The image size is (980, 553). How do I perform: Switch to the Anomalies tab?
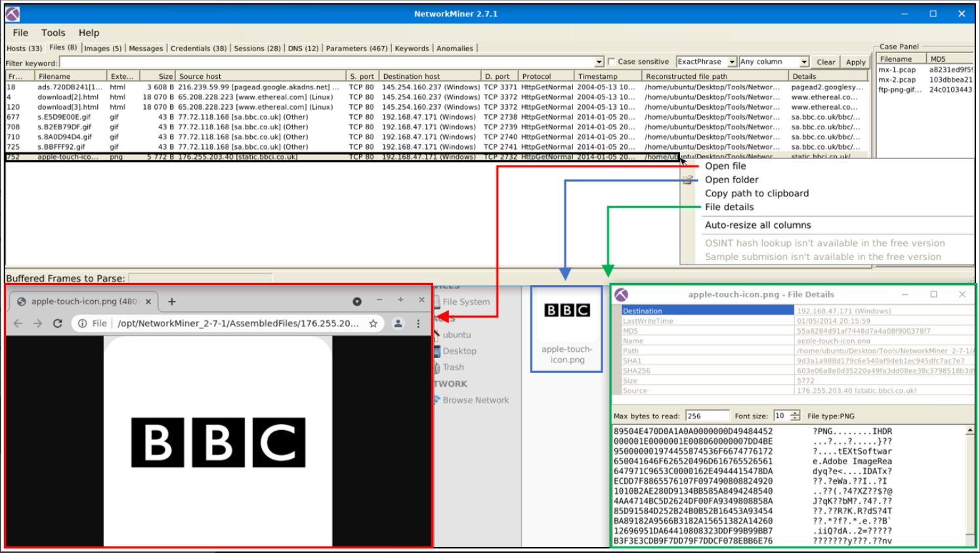[x=455, y=49]
